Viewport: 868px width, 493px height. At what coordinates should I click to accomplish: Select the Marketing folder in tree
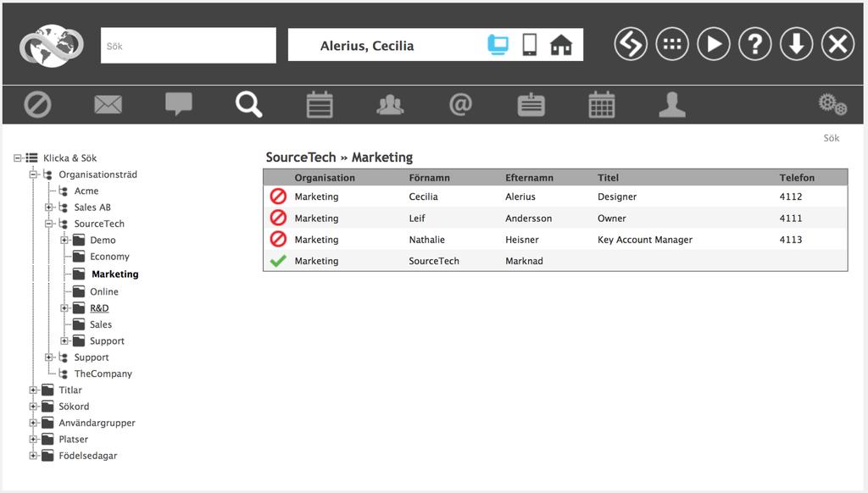[115, 274]
